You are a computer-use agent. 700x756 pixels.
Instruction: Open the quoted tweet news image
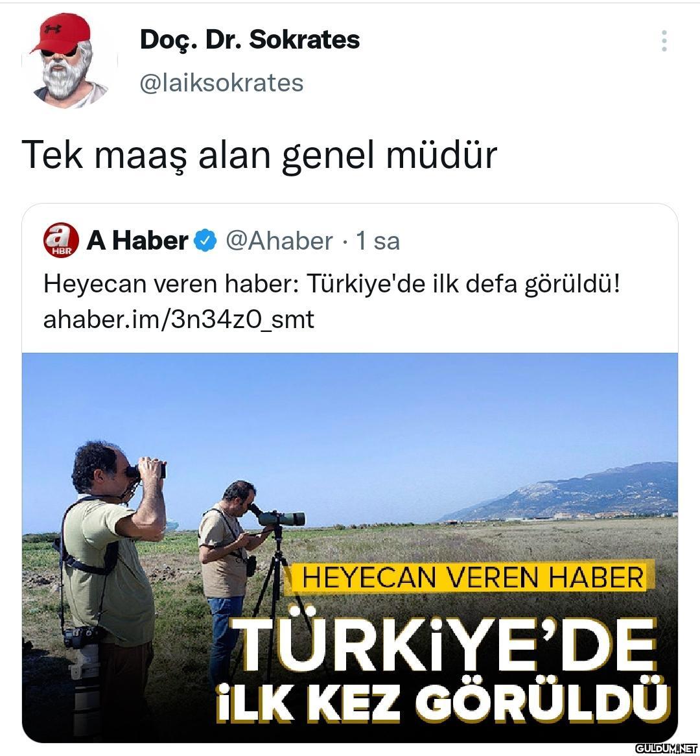click(350, 548)
